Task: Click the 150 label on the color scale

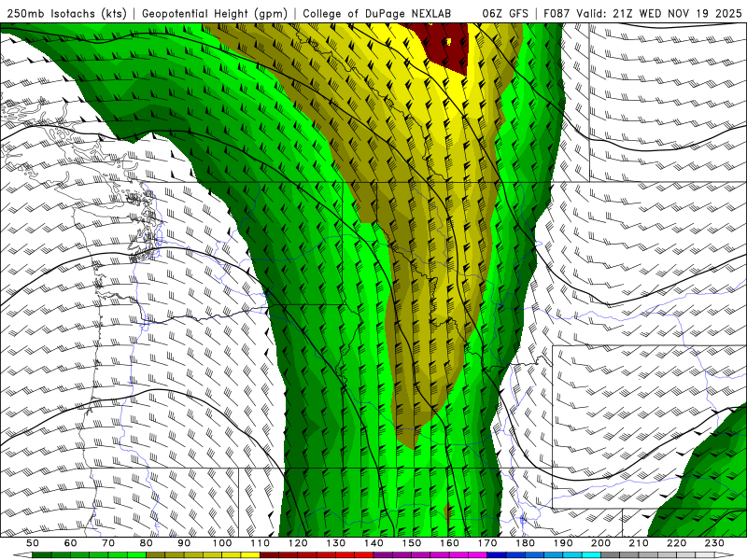Action: pos(412,543)
